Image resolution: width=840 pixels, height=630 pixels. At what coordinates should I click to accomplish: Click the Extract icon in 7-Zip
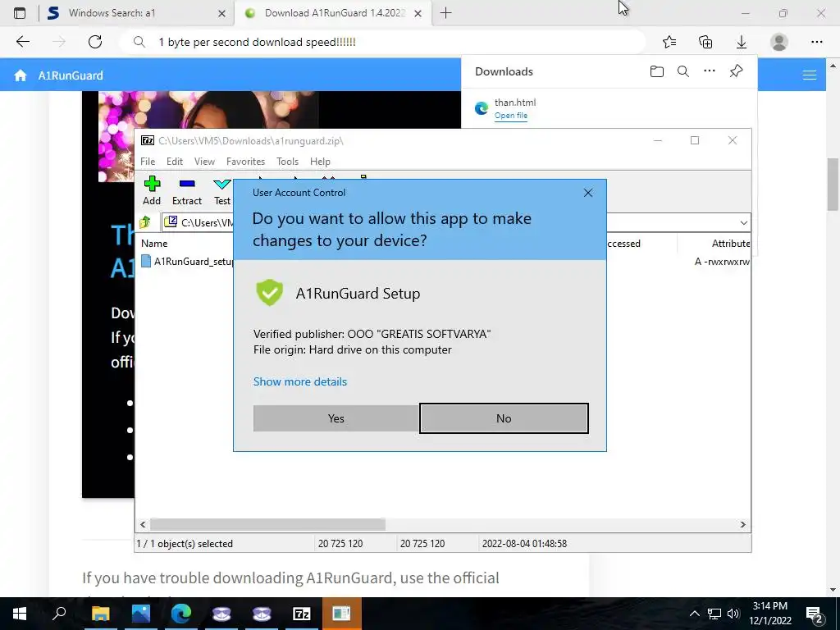pos(187,190)
